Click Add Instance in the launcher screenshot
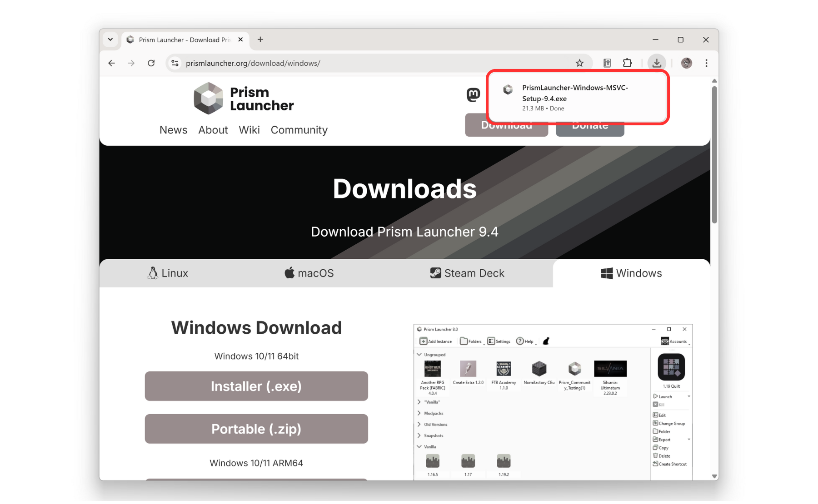Viewport: 818px width, 504px height. [x=435, y=341]
